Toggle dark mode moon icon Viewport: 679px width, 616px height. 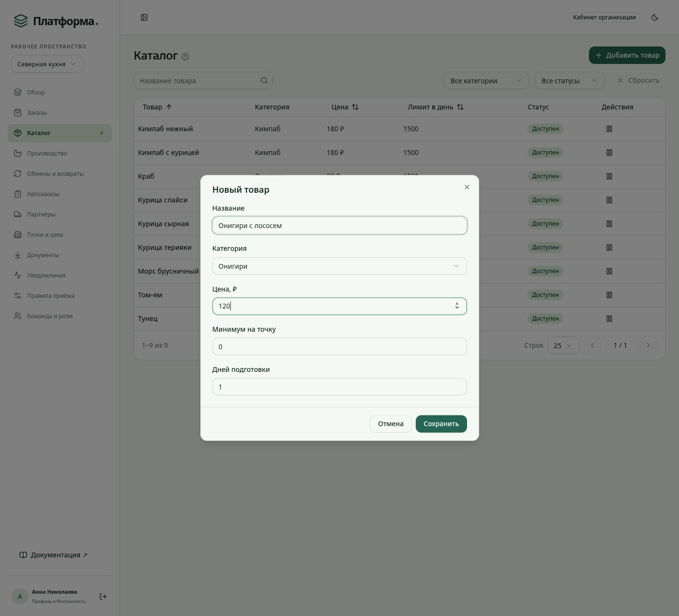pyautogui.click(x=655, y=17)
